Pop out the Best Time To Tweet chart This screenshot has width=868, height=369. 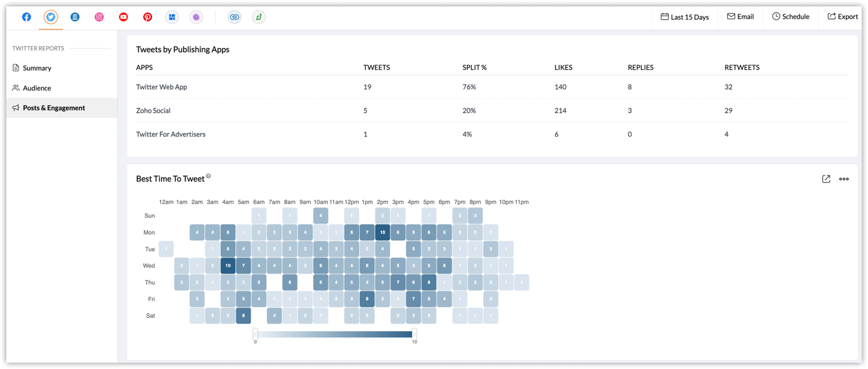point(826,179)
